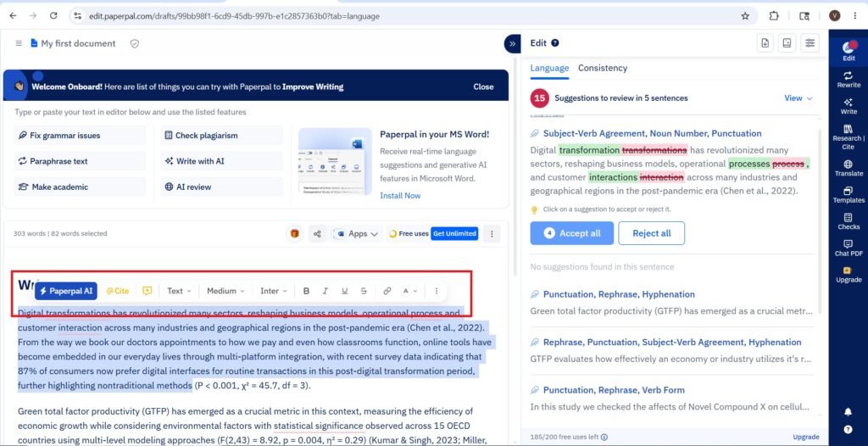This screenshot has width=868, height=446.
Task: Open the Rewrite tool in sidebar
Action: click(848, 80)
